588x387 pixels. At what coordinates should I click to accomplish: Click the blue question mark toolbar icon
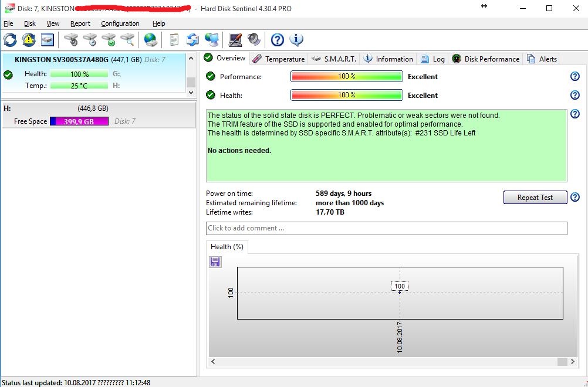(x=278, y=39)
